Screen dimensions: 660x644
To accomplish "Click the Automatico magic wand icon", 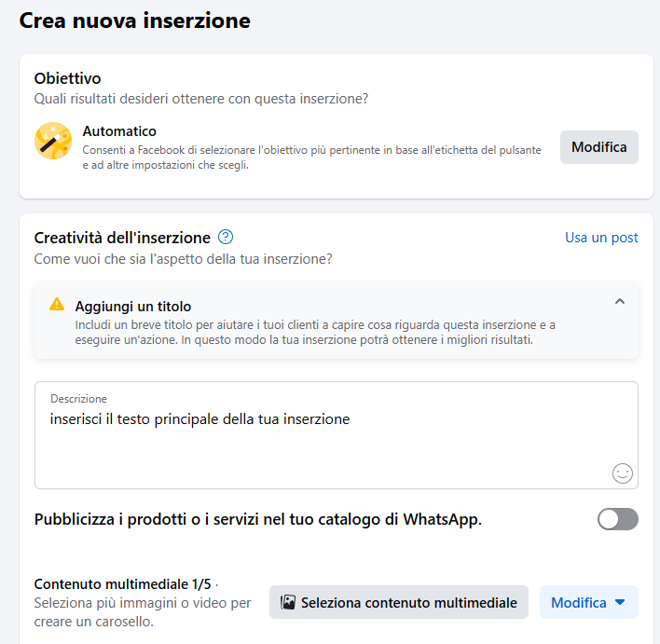I will click(x=53, y=141).
